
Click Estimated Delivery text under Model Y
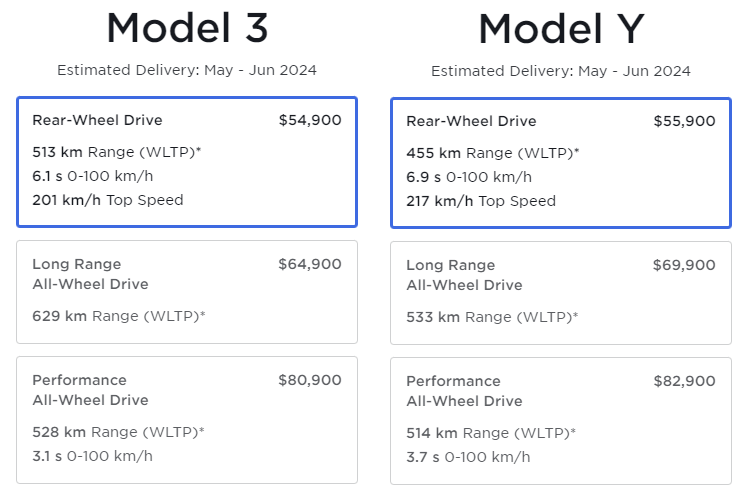click(x=560, y=72)
